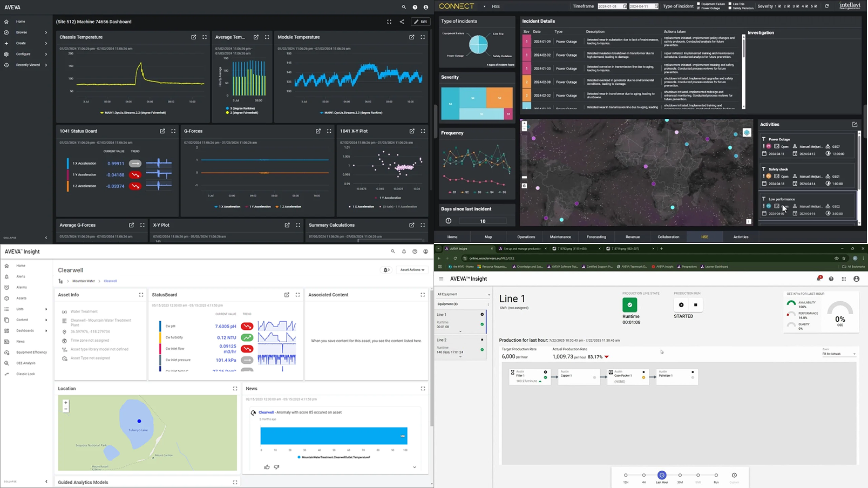The height and width of the screenshot is (488, 868).
Task: Toggle the Severity 2 checkbox
Action: coord(789,6)
